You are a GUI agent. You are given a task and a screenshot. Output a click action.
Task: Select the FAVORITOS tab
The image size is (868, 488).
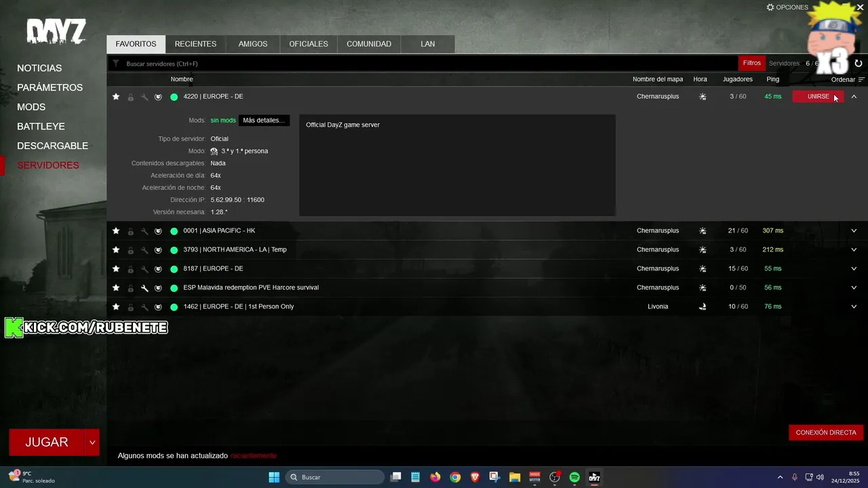click(x=136, y=44)
